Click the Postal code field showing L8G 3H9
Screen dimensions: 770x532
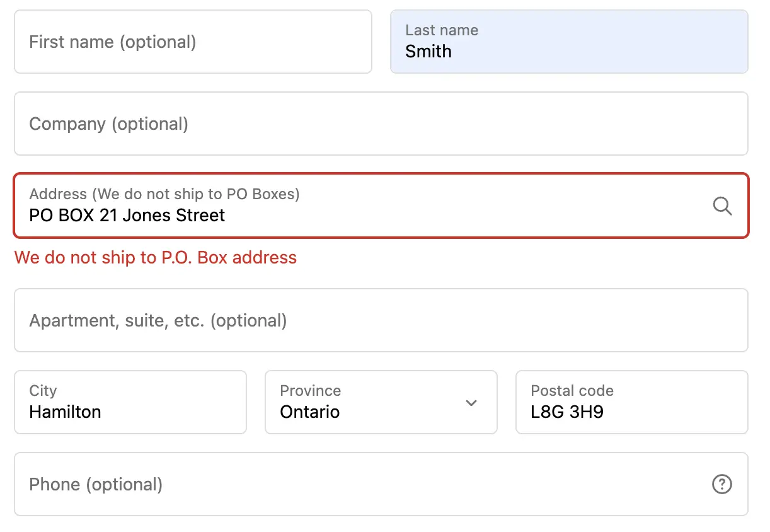[x=631, y=403]
